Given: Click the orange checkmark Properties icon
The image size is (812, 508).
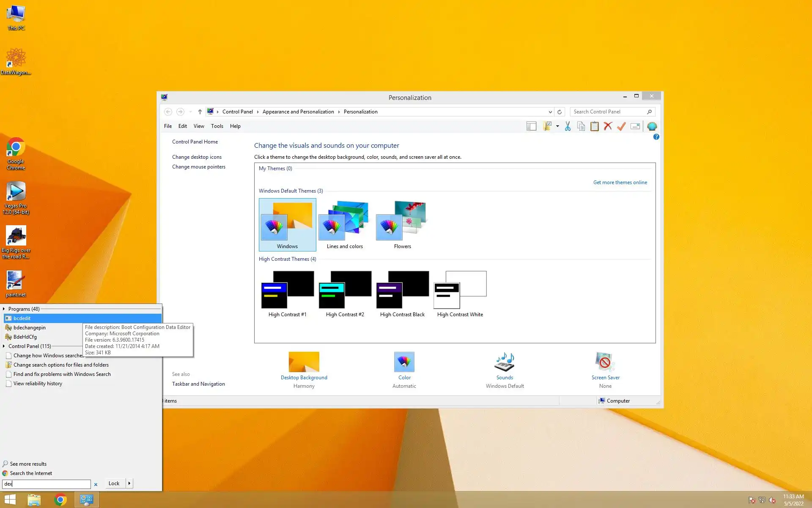Looking at the screenshot, I should click(x=621, y=126).
